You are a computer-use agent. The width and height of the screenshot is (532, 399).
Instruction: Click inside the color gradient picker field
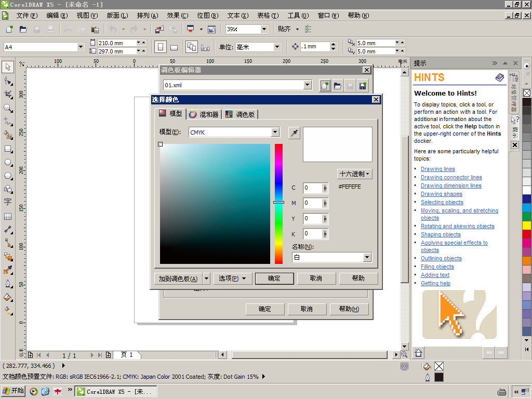click(x=215, y=204)
